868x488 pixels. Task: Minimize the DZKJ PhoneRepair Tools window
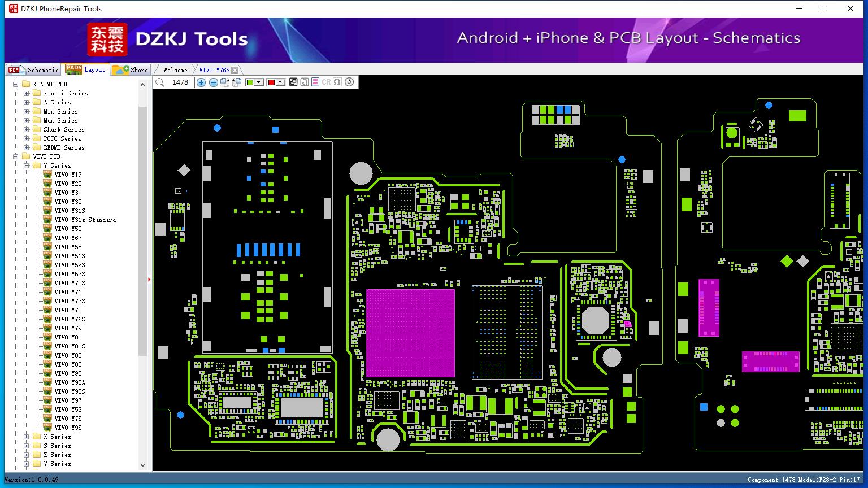point(799,8)
